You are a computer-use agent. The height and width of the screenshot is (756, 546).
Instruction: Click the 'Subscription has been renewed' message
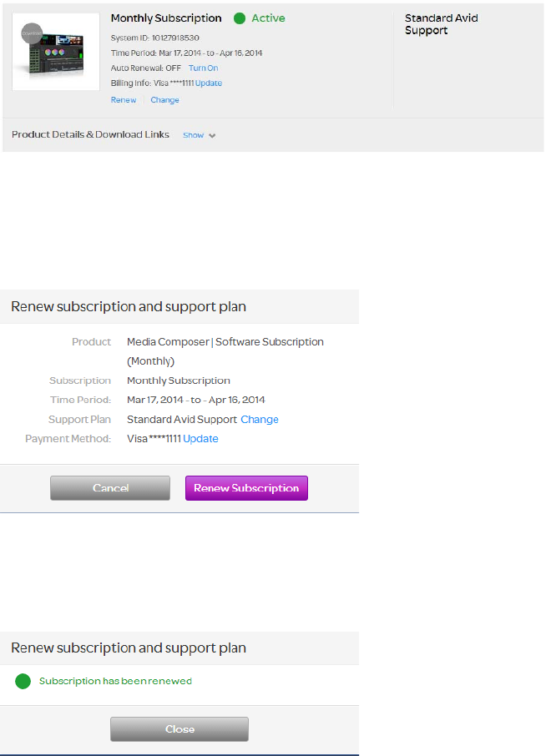(115, 682)
